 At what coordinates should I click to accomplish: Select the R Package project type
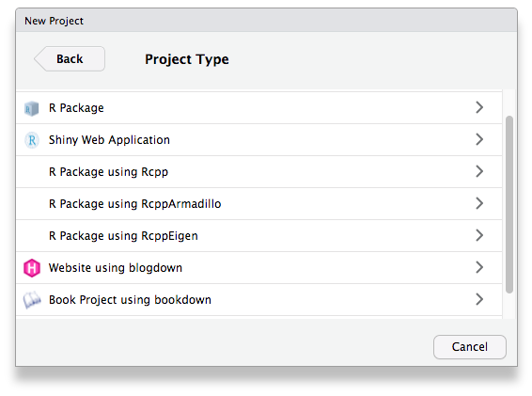[x=258, y=108]
